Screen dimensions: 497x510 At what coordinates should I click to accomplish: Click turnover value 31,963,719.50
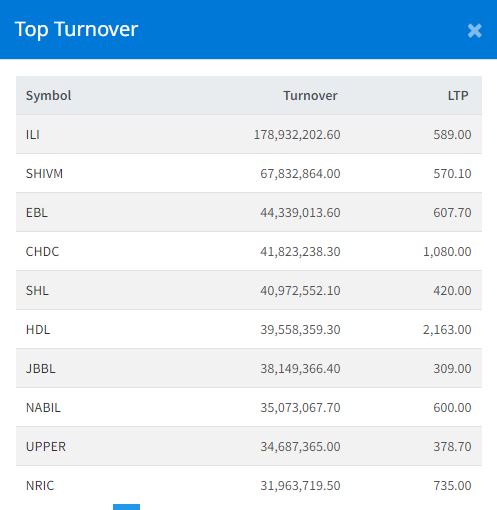300,486
